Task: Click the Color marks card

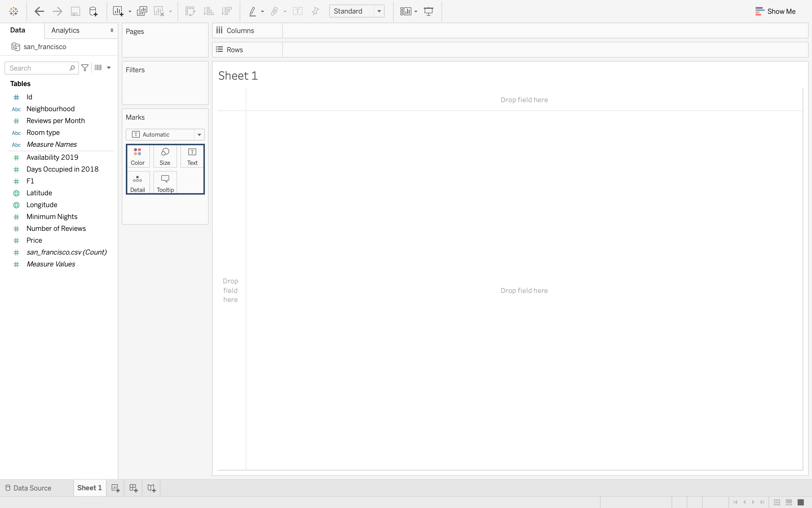Action: [138, 156]
